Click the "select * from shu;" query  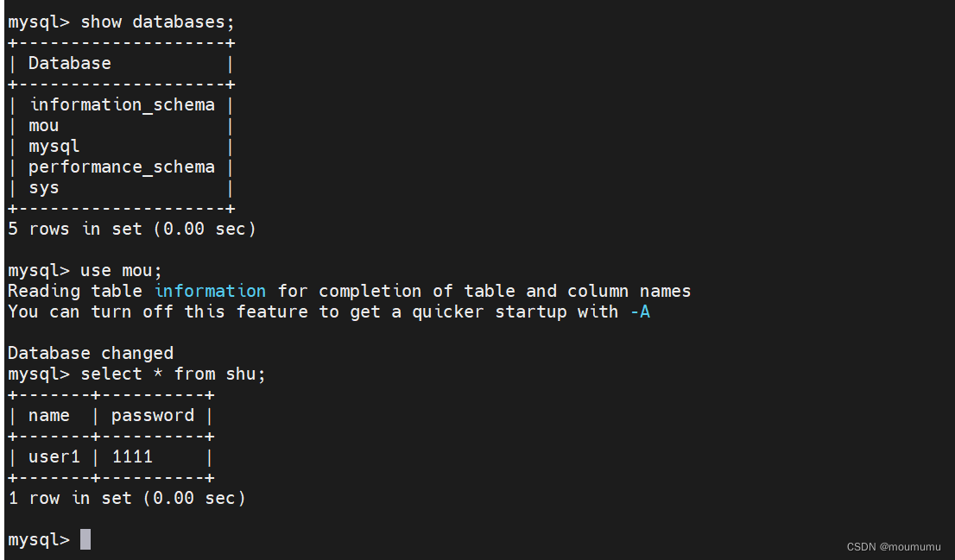pos(173,374)
